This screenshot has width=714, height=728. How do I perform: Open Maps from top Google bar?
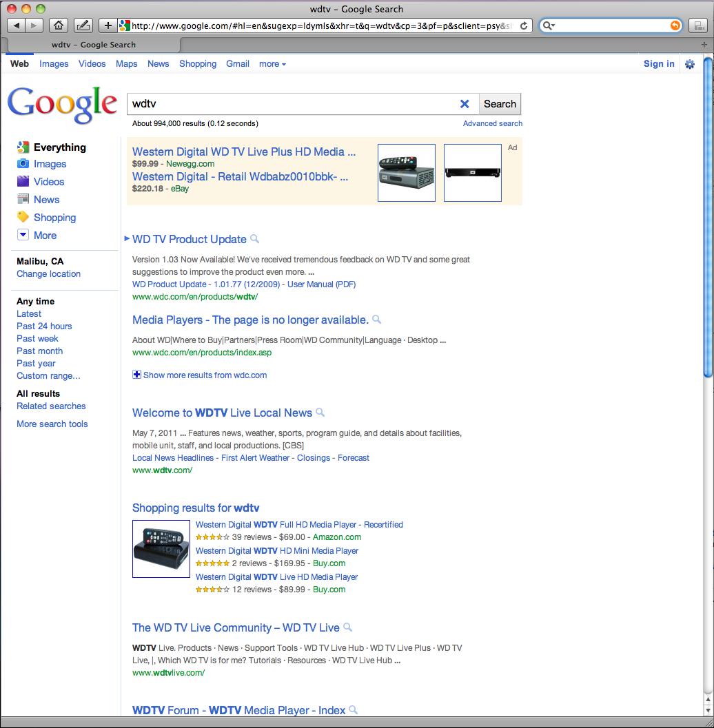pos(126,64)
